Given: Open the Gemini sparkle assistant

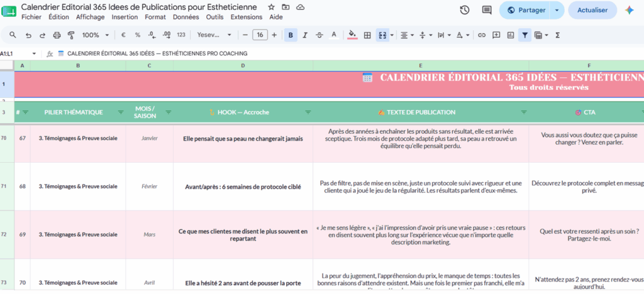Looking at the screenshot, I should [629, 10].
